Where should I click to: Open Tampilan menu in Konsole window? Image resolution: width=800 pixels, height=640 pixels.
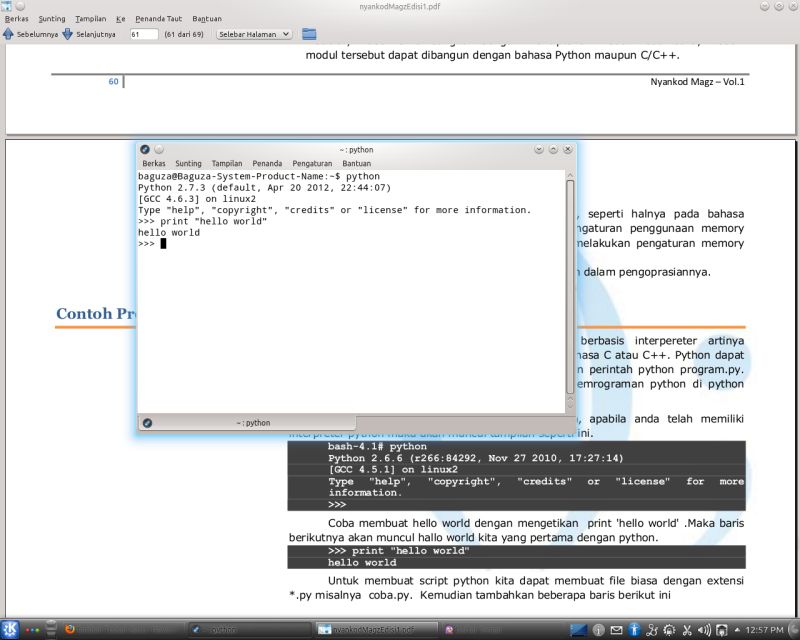pos(227,163)
